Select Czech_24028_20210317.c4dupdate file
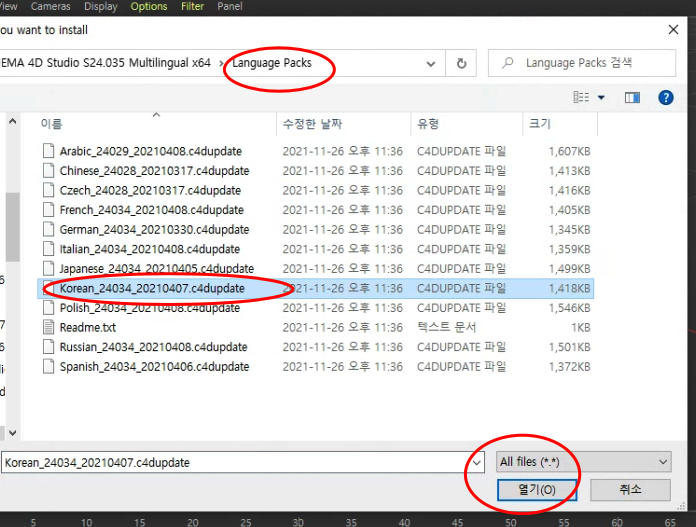This screenshot has height=527, width=696. coord(150,190)
